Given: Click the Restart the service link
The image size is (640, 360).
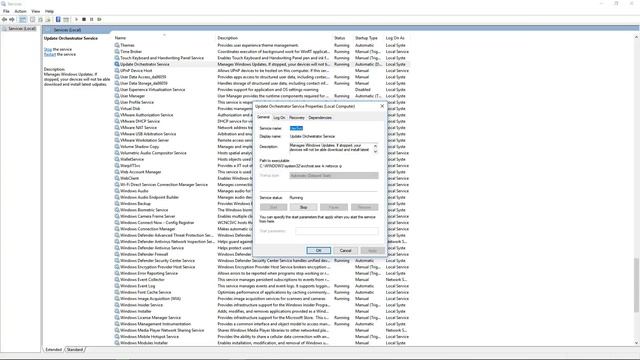Looking at the screenshot, I should 50,54.
